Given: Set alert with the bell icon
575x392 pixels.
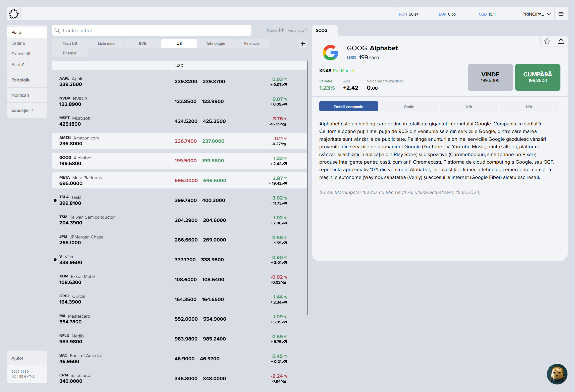Looking at the screenshot, I should click(x=561, y=41).
